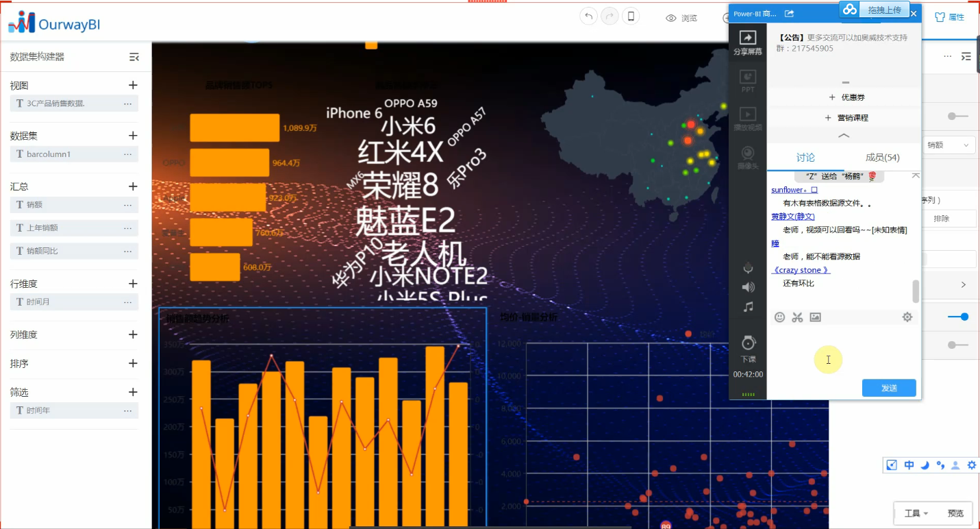This screenshot has height=529, width=980.
Task: Click the redo arrow button
Action: point(610,17)
